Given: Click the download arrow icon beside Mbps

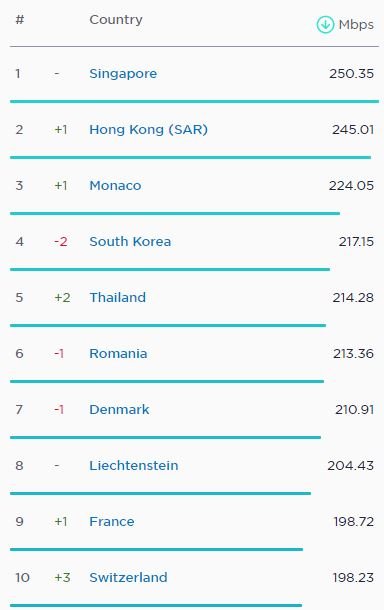Looking at the screenshot, I should pyautogui.click(x=325, y=25).
